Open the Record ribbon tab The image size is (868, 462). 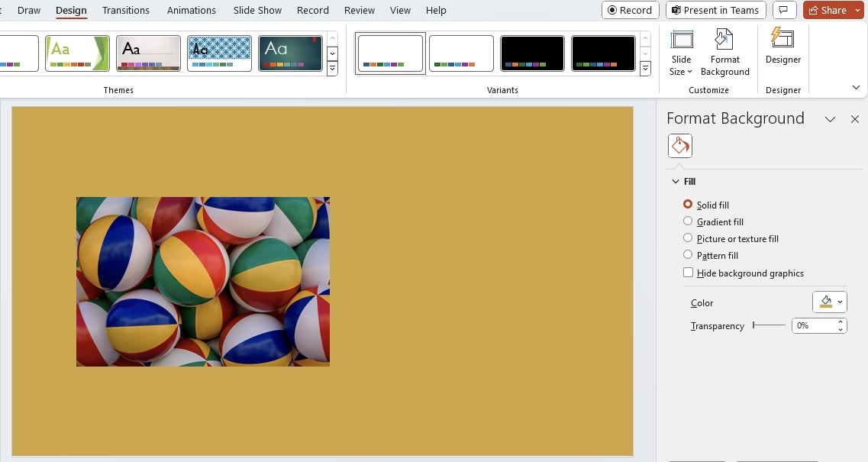pos(313,10)
